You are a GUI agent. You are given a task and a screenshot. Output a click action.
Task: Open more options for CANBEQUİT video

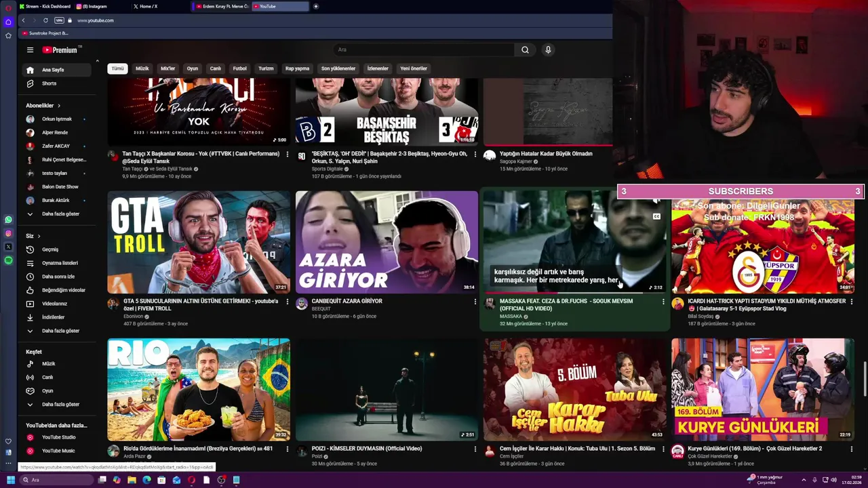click(475, 302)
